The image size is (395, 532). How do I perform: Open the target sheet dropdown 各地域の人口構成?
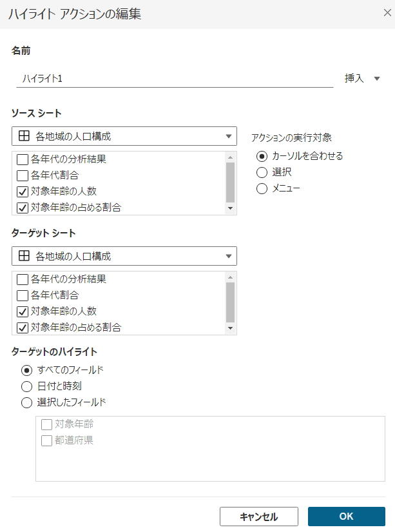[x=229, y=256]
